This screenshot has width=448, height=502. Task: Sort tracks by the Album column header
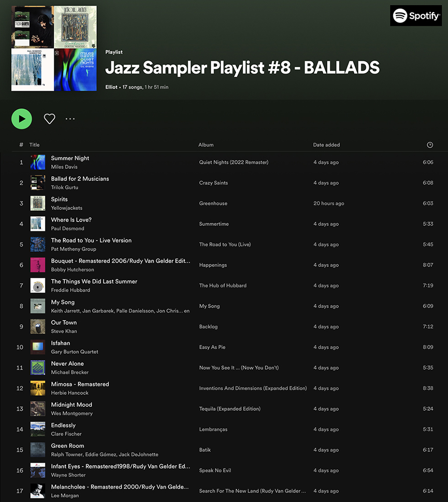click(206, 145)
